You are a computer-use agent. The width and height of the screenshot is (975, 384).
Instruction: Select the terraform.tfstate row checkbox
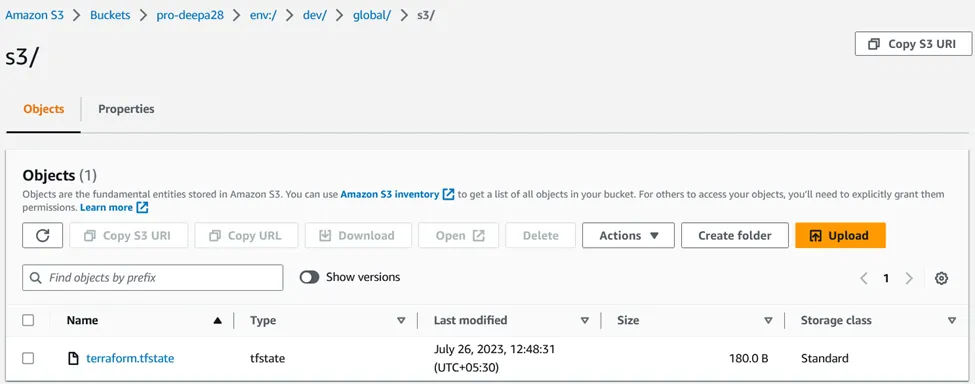tap(28, 359)
